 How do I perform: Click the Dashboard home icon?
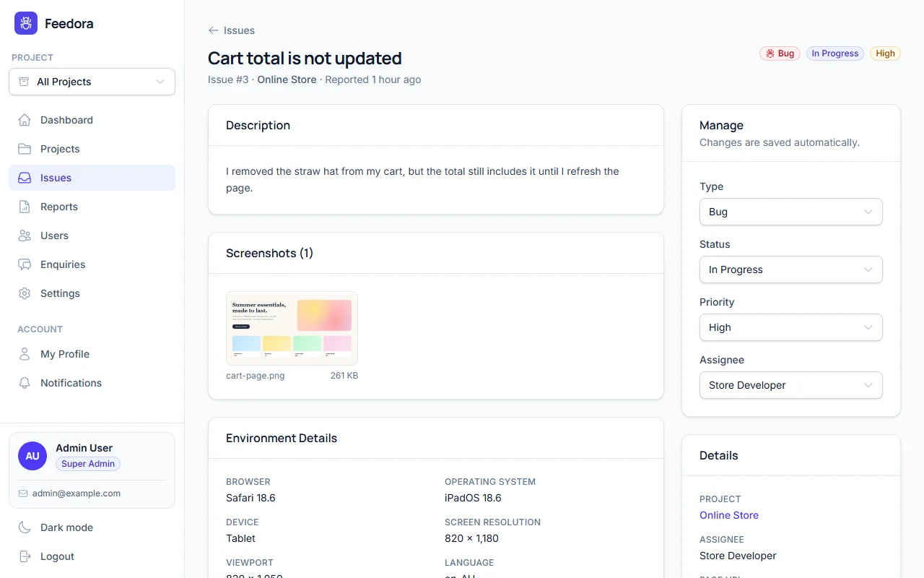(x=25, y=120)
